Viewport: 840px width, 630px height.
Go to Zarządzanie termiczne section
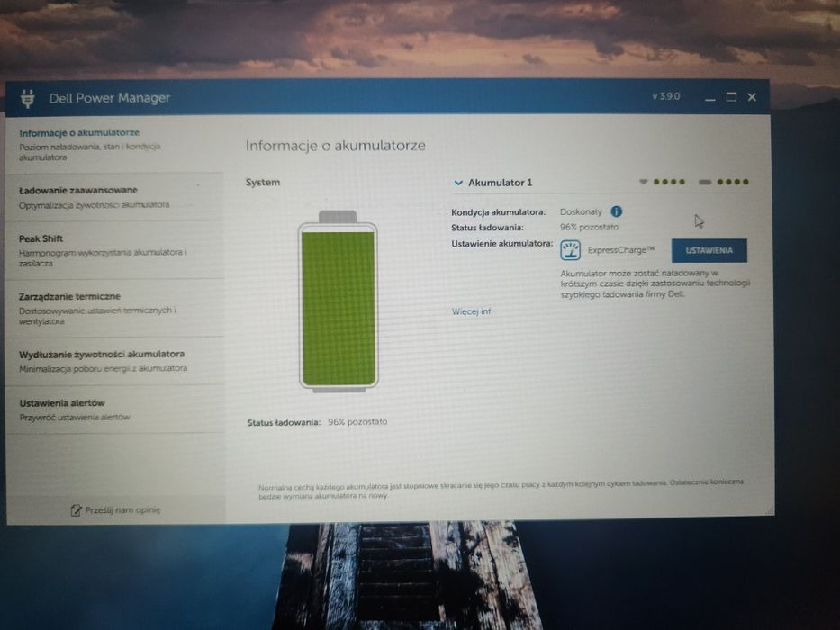(x=114, y=308)
